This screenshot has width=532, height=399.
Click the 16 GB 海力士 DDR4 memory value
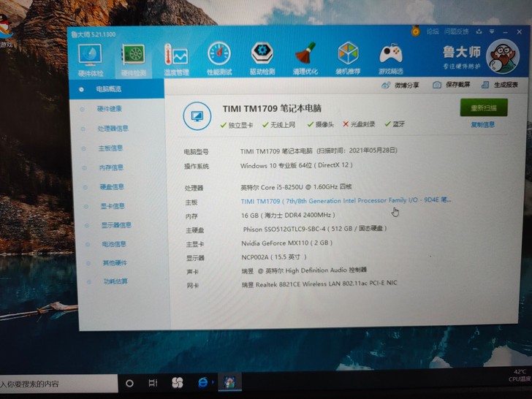point(288,215)
